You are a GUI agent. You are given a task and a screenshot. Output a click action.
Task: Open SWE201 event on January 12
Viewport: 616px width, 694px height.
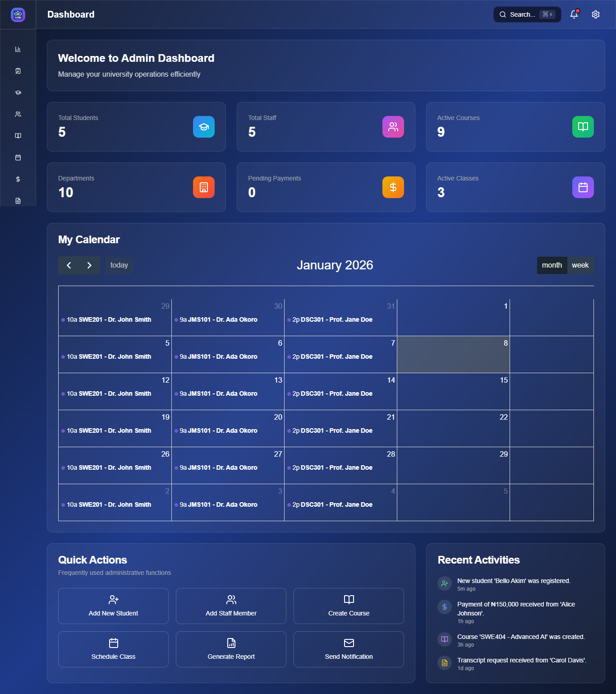[109, 393]
